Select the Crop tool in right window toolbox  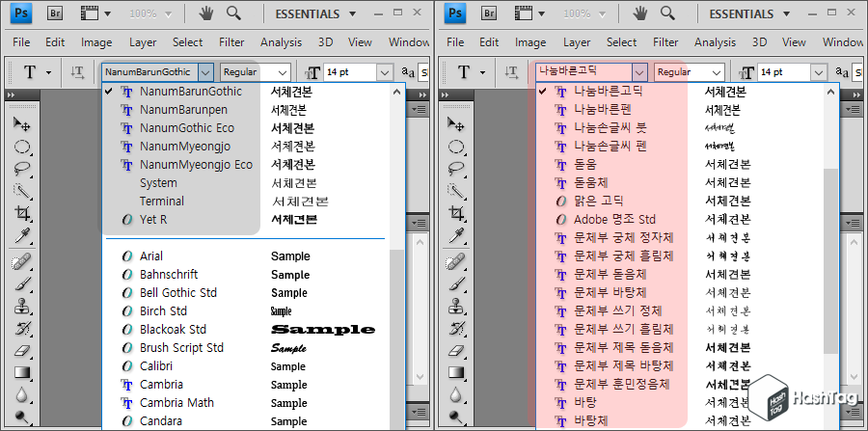click(455, 213)
